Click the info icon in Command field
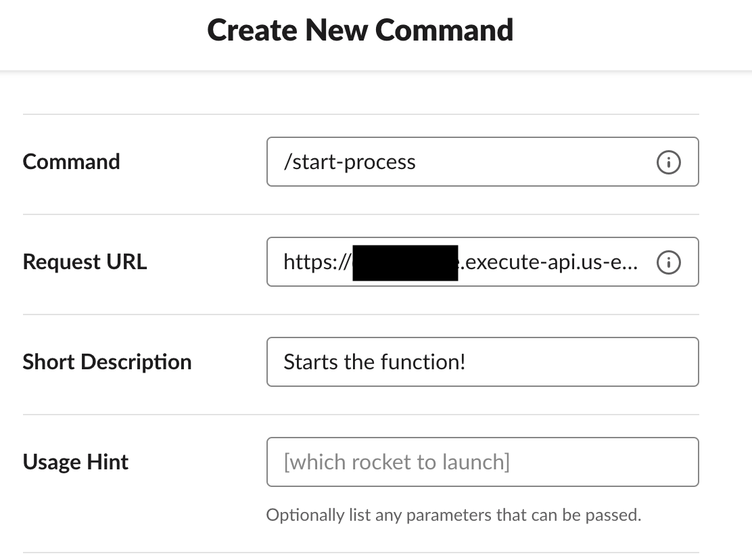 668,162
